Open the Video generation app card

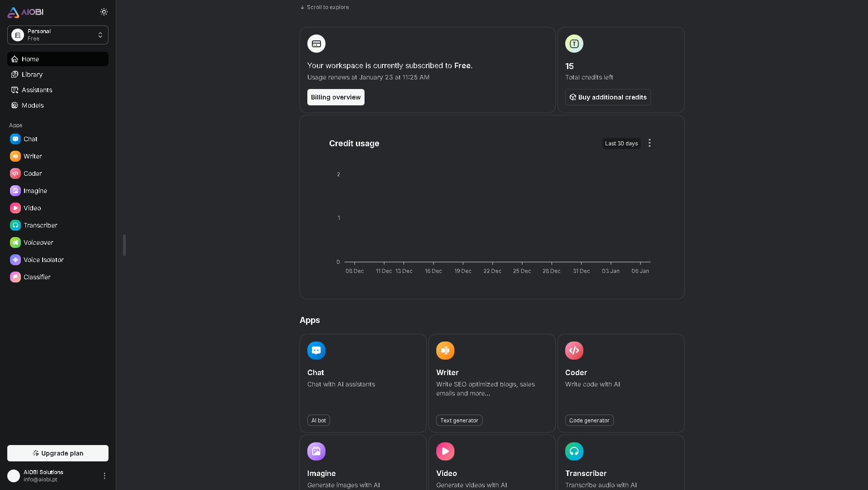click(492, 462)
